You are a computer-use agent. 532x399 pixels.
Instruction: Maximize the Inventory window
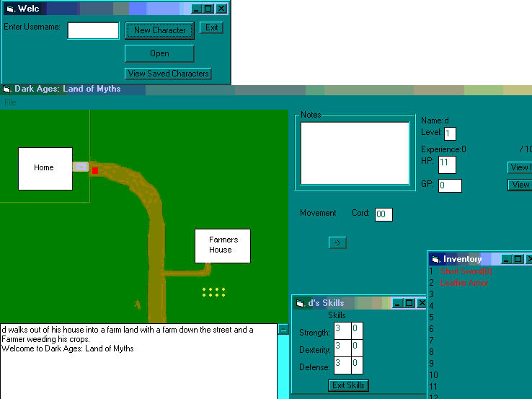518,259
